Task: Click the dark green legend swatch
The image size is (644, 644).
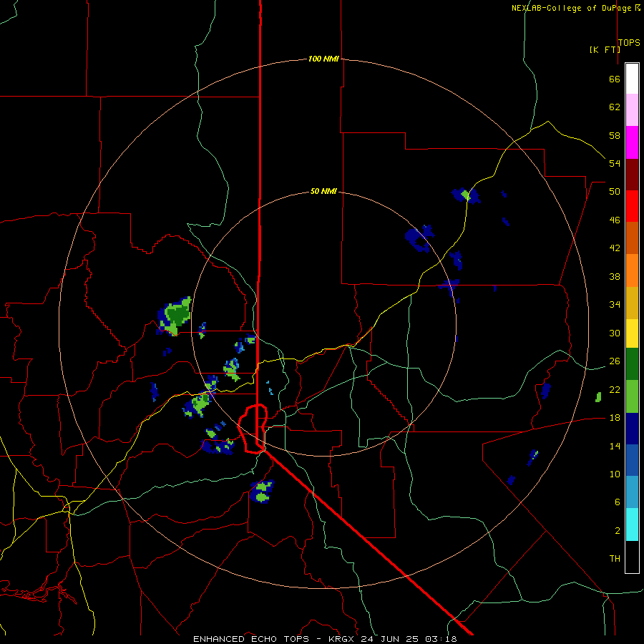Action: [632, 364]
